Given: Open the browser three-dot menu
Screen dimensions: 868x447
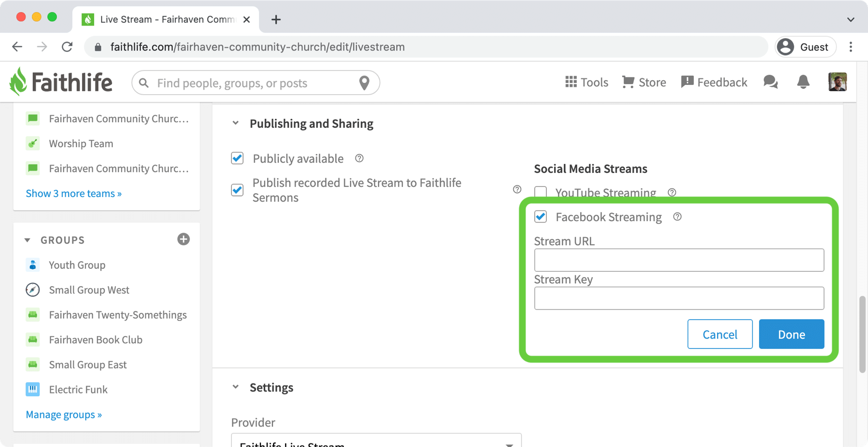Looking at the screenshot, I should (851, 47).
